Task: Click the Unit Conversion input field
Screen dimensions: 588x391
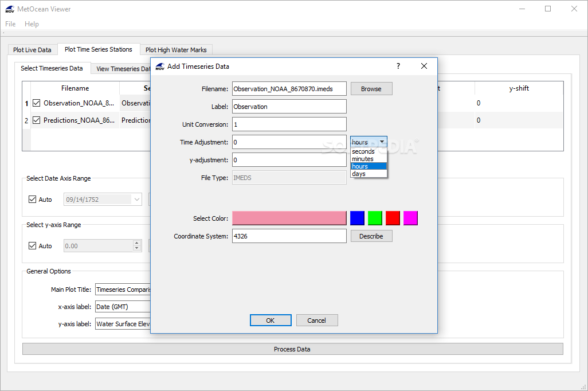Action: 289,124
